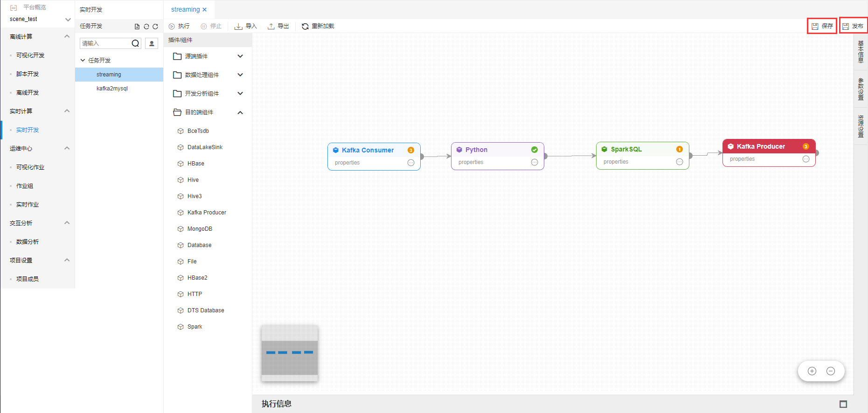Select Kafka Producer component in list

(207, 213)
